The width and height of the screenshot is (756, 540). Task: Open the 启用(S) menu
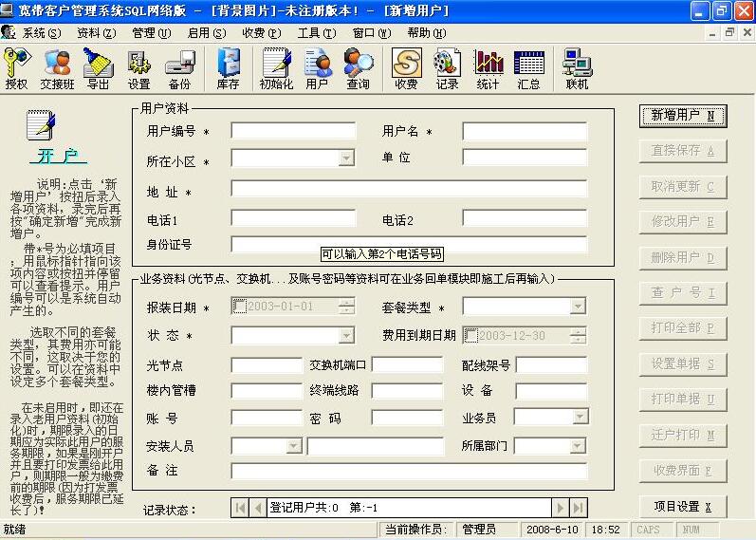[x=207, y=33]
